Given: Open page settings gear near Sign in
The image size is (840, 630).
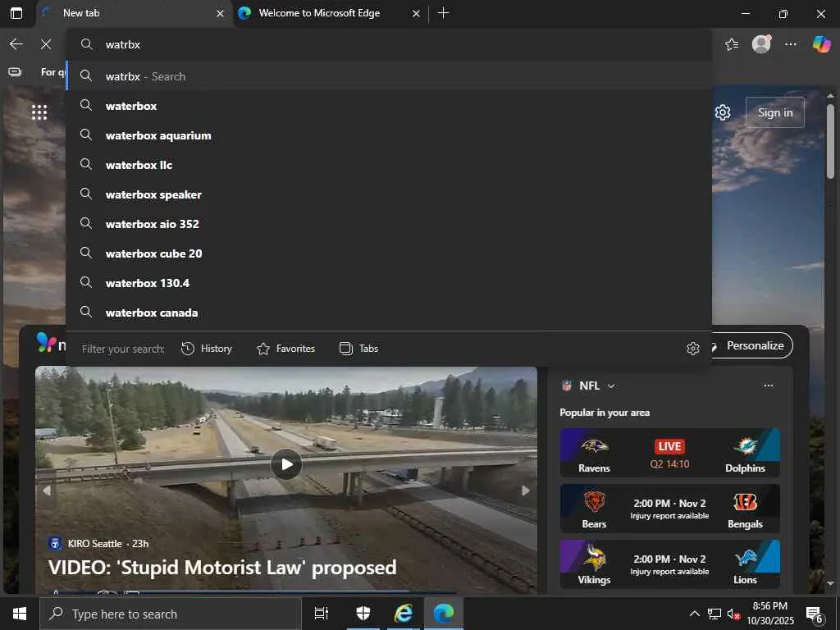Looking at the screenshot, I should tap(723, 112).
